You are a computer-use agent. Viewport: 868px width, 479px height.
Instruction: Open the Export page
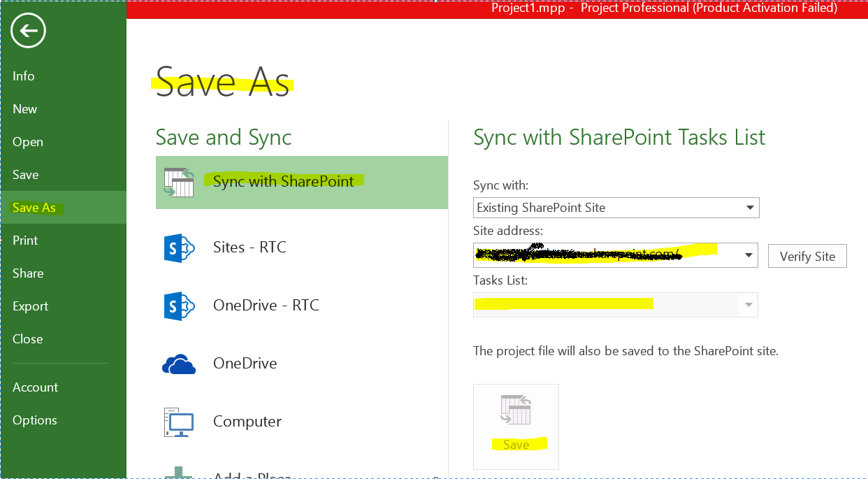(31, 306)
